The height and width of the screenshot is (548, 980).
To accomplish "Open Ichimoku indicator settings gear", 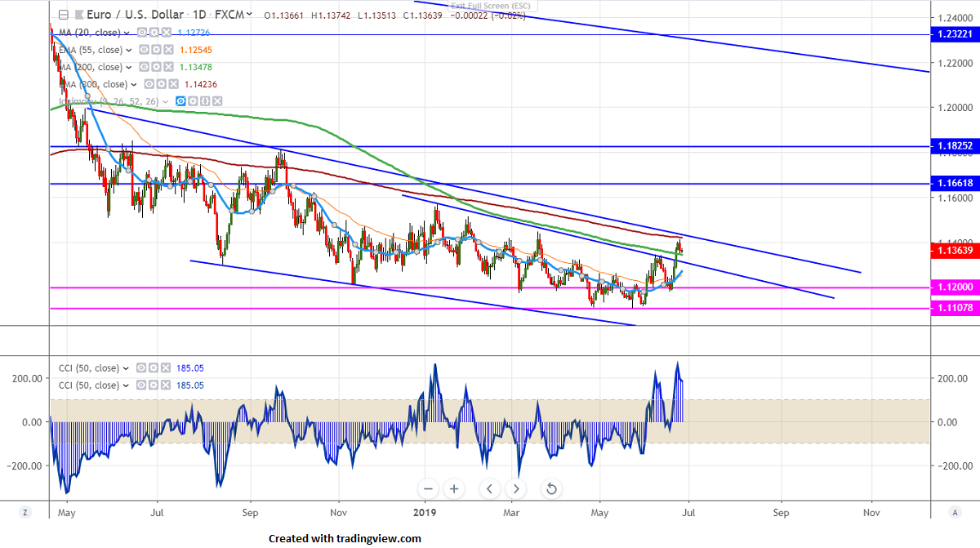I will pyautogui.click(x=193, y=101).
